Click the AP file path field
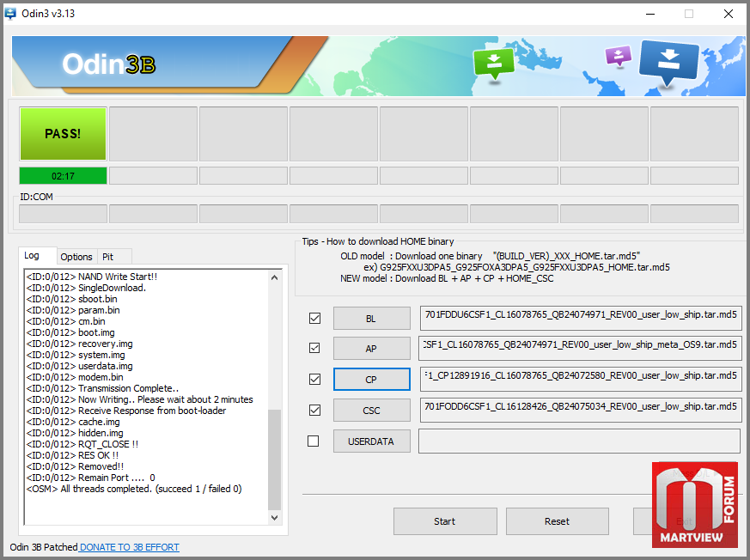The width and height of the screenshot is (750, 560). click(580, 348)
